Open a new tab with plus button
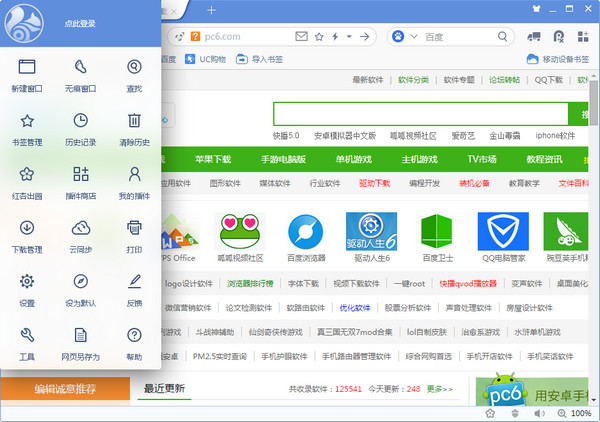600x422 pixels. tap(211, 10)
